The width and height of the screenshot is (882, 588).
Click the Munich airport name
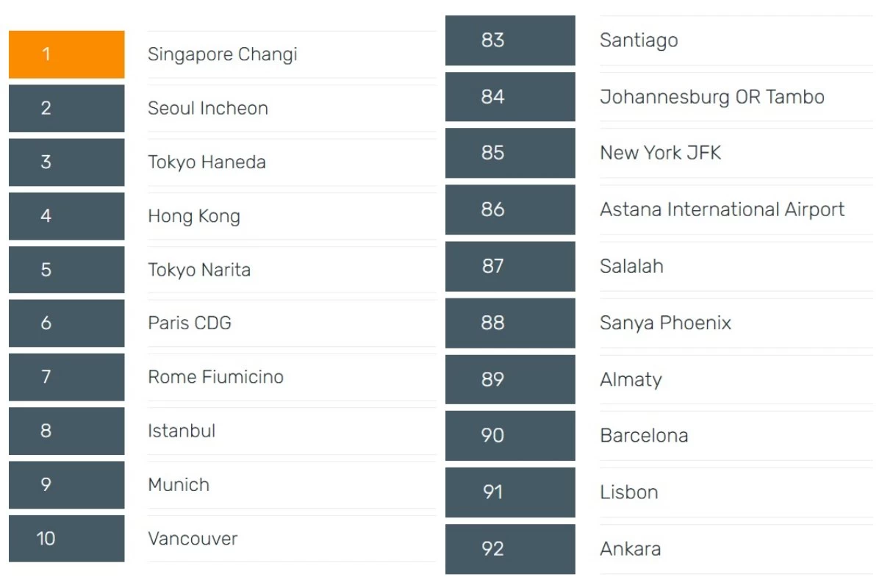click(179, 485)
